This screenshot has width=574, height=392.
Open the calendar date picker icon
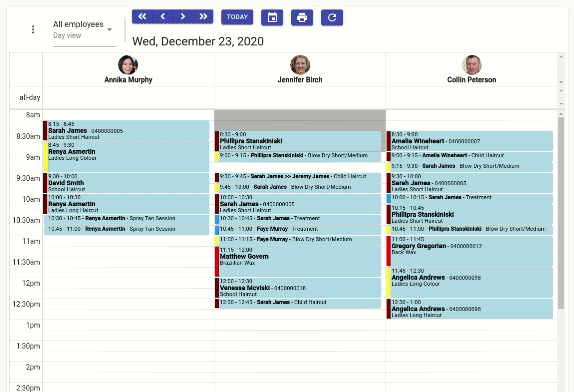272,17
